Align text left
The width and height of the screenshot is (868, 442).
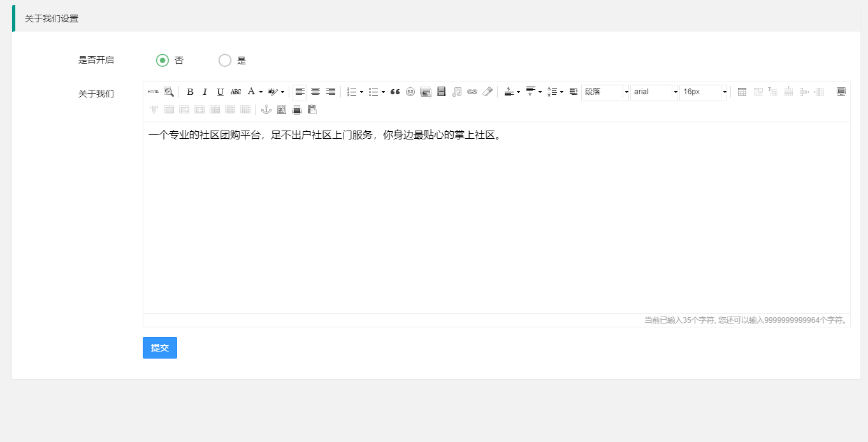[x=300, y=92]
